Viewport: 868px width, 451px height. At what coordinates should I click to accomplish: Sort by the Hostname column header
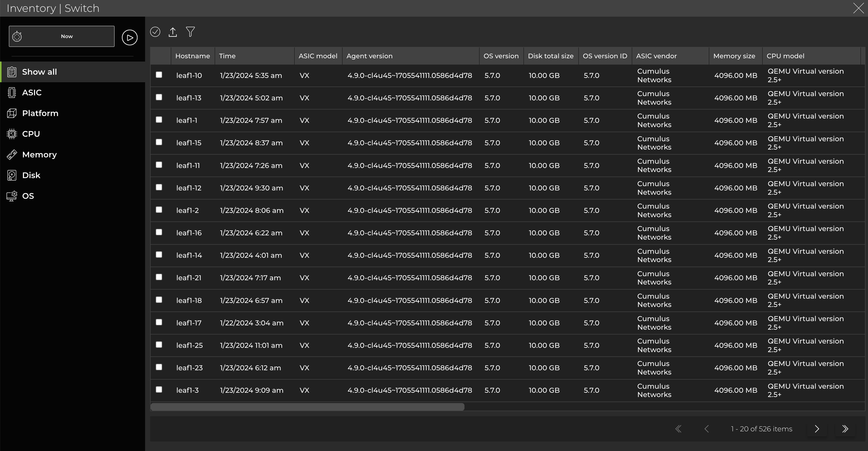coord(192,56)
